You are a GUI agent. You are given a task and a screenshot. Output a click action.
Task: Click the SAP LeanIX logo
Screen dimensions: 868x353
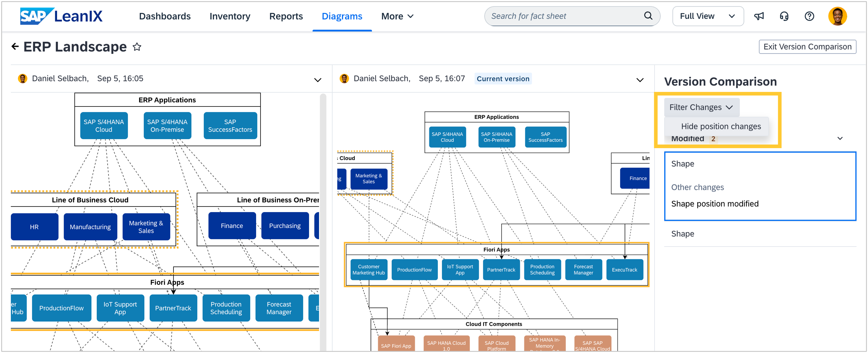pos(61,16)
